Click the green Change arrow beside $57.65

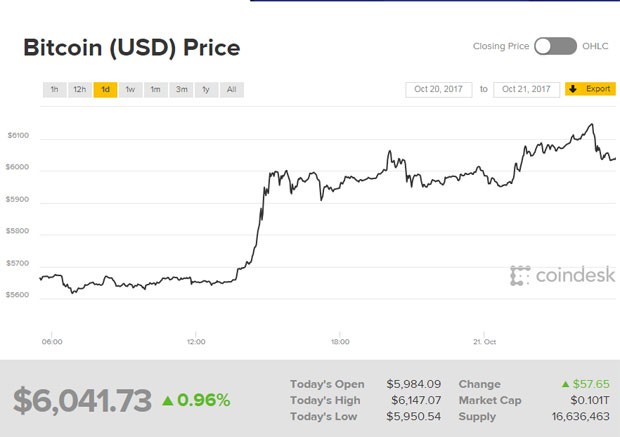(567, 384)
